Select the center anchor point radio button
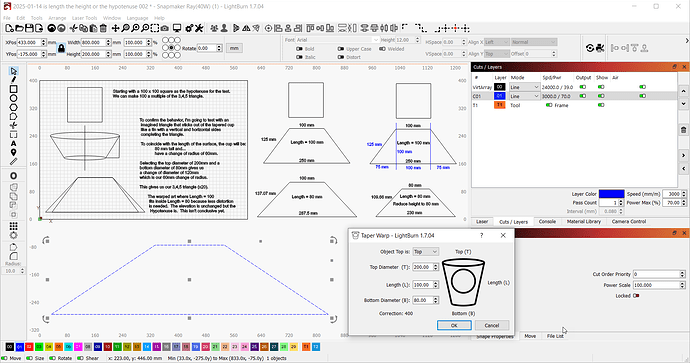 tap(172, 48)
